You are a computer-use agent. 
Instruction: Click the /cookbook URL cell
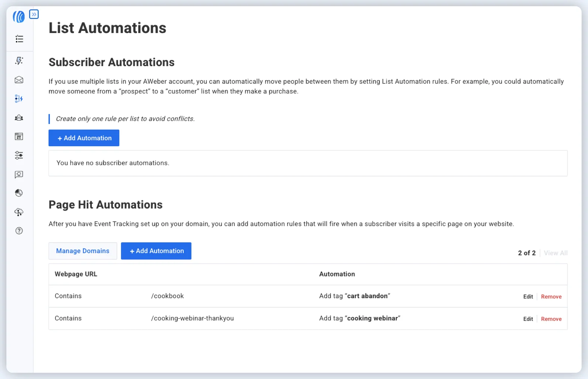[x=168, y=296]
